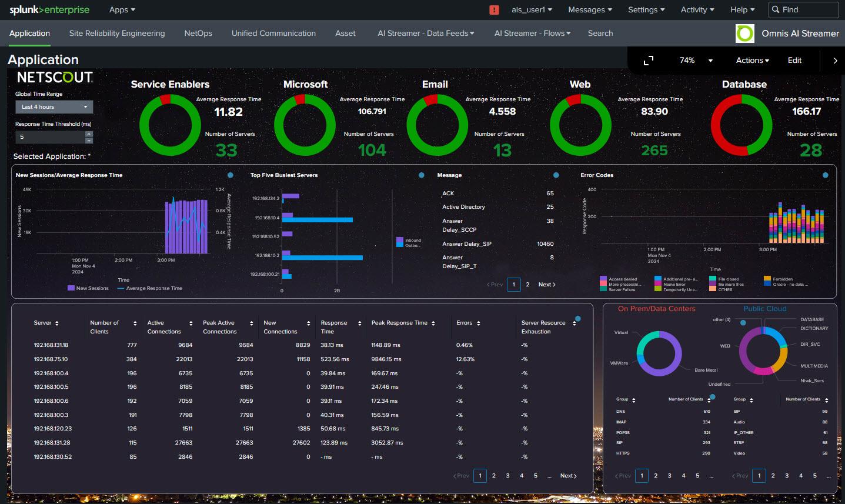845x504 pixels.
Task: Toggle Inbound legend entry in busiest servers
Action: point(409,240)
